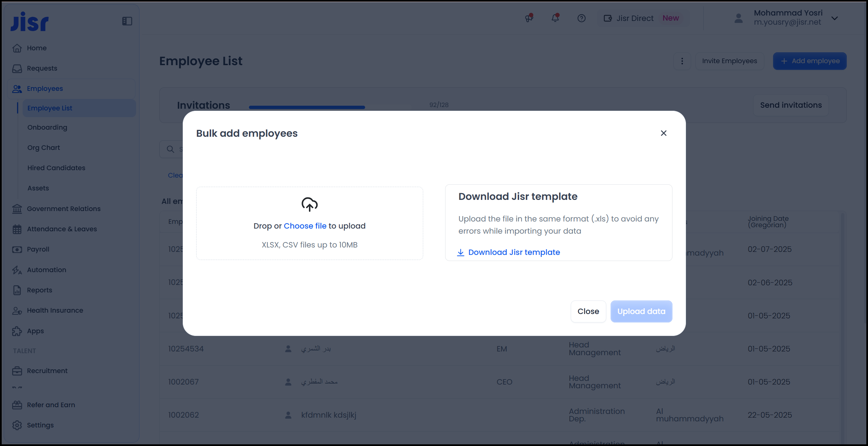Click the notification bell icon
The height and width of the screenshot is (446, 868).
click(555, 18)
